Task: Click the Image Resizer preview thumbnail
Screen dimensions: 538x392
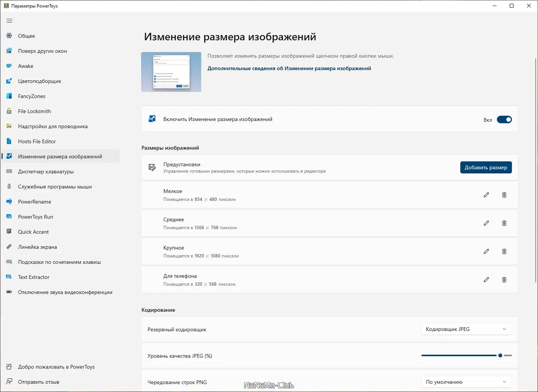Action: point(171,72)
